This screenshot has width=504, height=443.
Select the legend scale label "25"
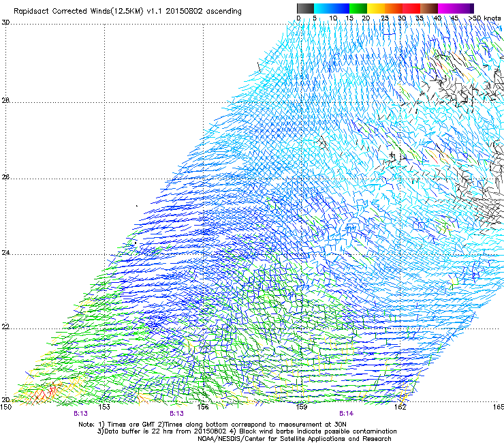pyautogui.click(x=385, y=18)
